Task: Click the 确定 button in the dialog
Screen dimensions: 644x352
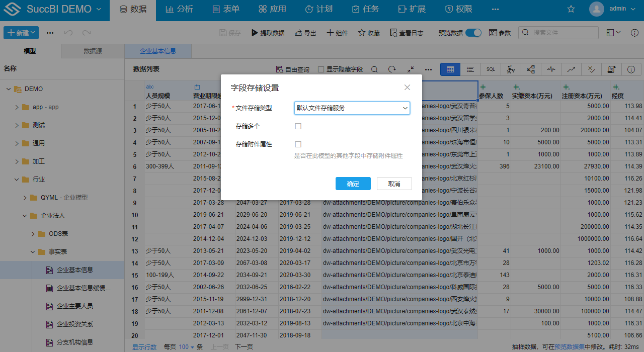Action: tap(353, 184)
